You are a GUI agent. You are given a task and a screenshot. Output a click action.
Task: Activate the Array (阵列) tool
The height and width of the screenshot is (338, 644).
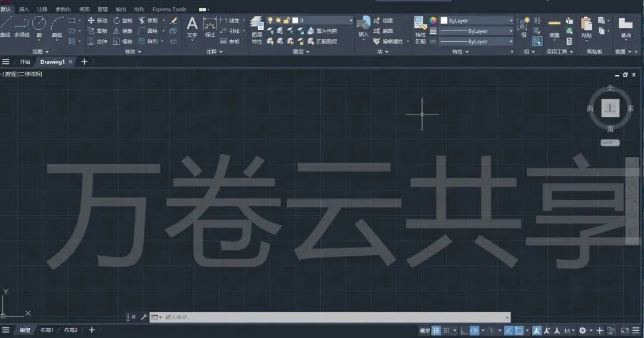[148, 42]
